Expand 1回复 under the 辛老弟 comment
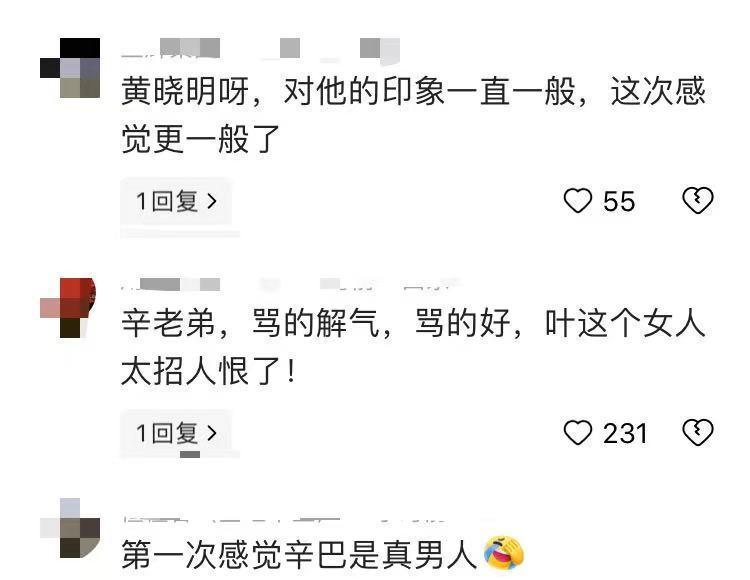 [x=176, y=433]
